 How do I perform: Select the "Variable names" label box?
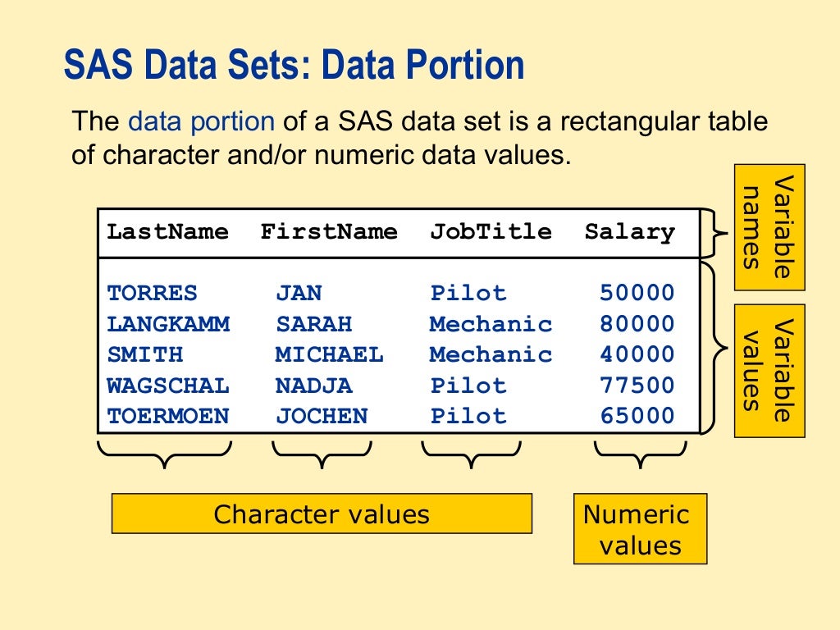point(769,227)
